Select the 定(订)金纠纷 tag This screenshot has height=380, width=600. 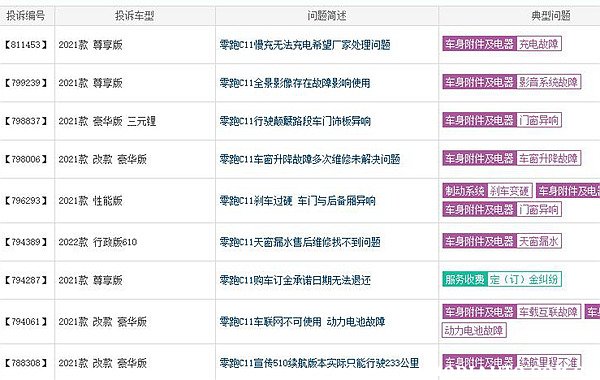524,279
